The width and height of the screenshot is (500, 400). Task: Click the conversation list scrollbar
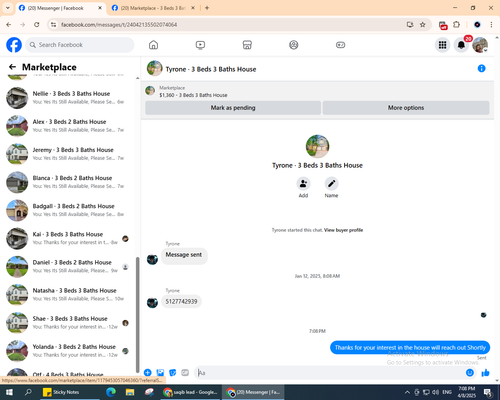pyautogui.click(x=137, y=315)
